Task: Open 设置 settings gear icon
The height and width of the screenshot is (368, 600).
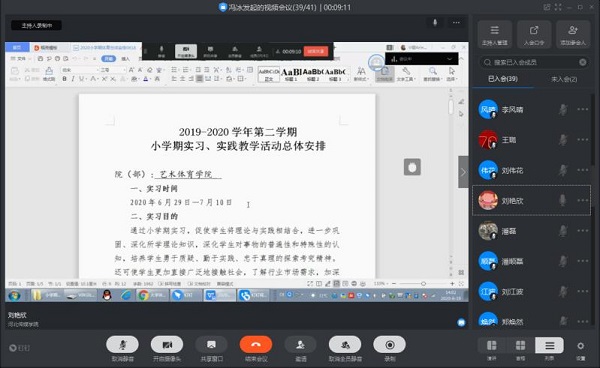Action: coord(580,346)
